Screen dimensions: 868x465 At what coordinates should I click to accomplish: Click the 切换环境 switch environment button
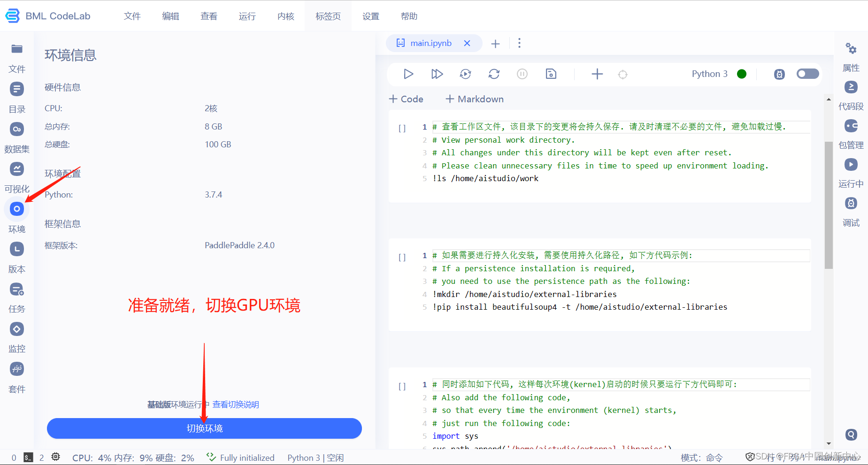click(204, 428)
